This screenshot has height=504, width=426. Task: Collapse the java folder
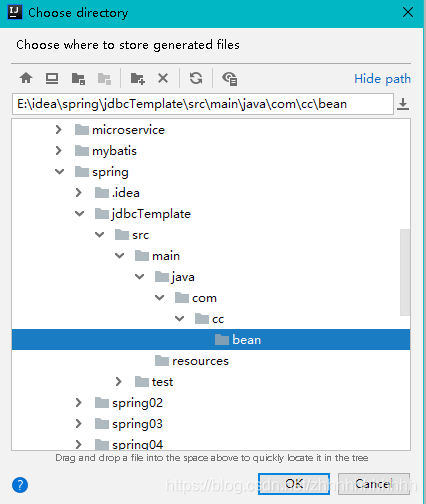click(x=139, y=277)
